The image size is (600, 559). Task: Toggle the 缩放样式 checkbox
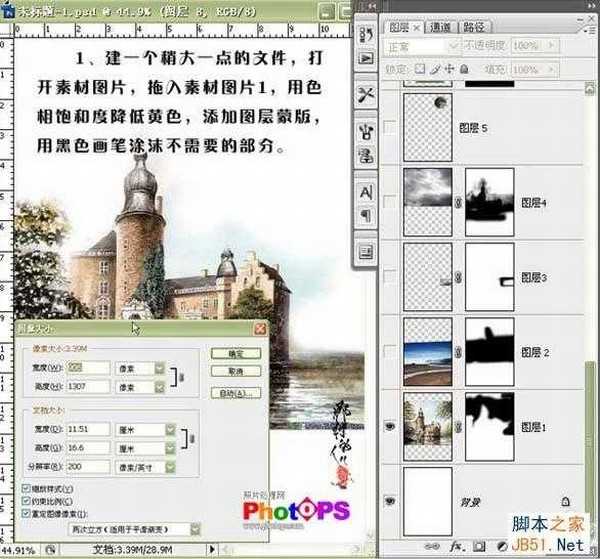[x=25, y=488]
